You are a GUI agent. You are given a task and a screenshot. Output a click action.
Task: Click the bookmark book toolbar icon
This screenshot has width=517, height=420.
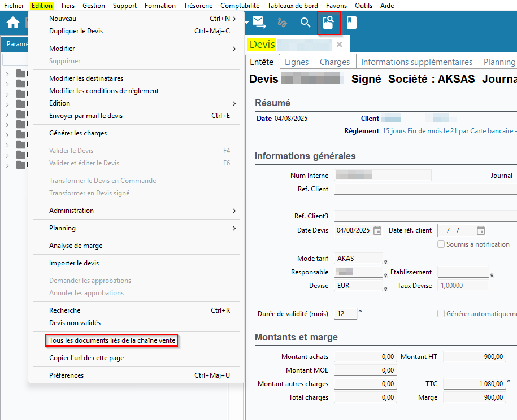[x=351, y=23]
